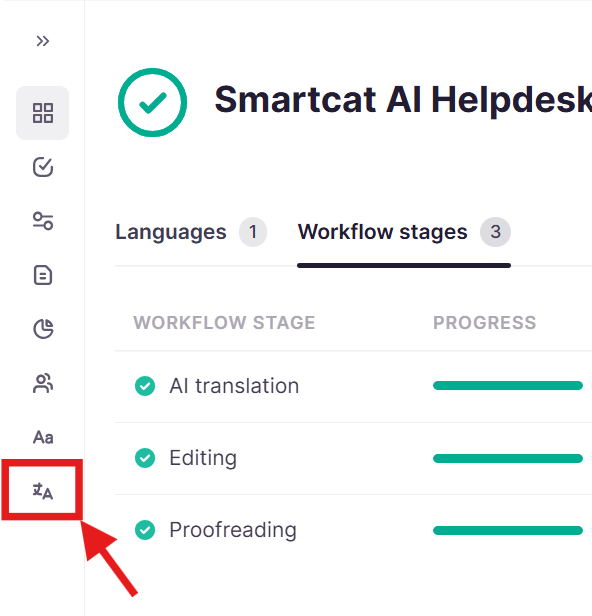Click the Proofreading stage row
This screenshot has height=616, width=592.
pyautogui.click(x=354, y=530)
